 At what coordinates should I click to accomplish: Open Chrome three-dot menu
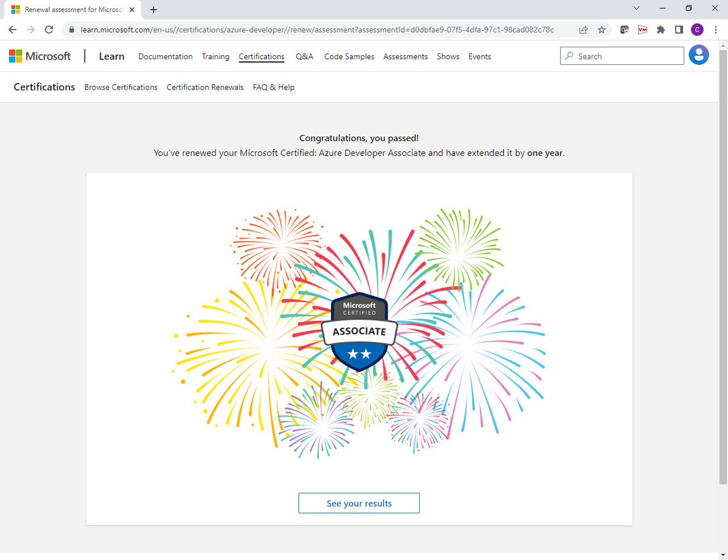point(716,29)
